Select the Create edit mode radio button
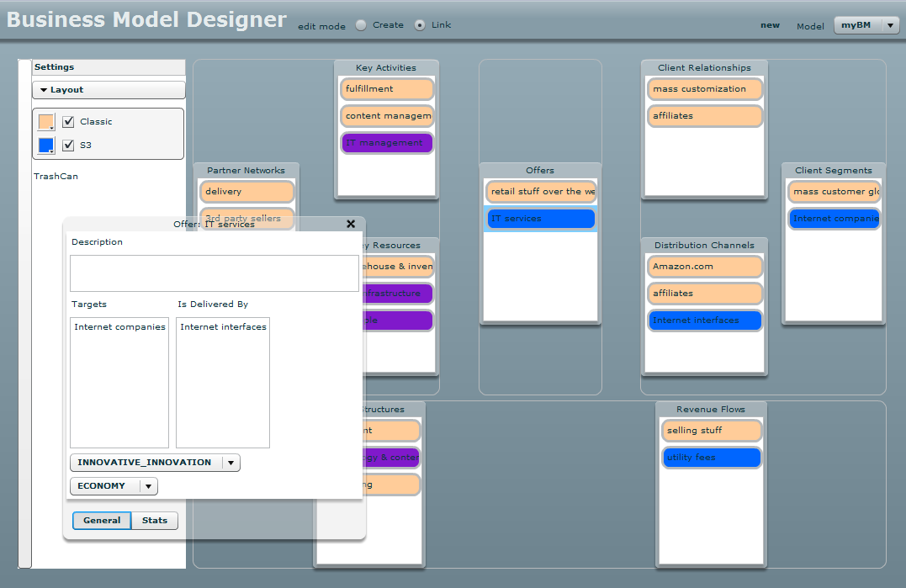Screen dimensions: 906x588 point(361,25)
